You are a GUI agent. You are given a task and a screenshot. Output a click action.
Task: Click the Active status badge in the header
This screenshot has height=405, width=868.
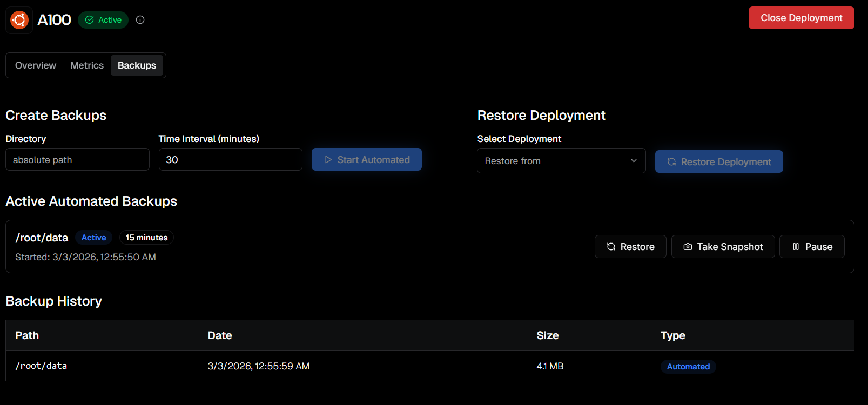(x=103, y=20)
